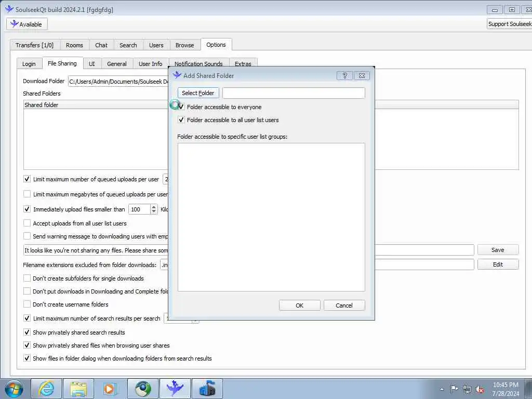Open the Rooms tab
This screenshot has width=532, height=399.
click(74, 45)
